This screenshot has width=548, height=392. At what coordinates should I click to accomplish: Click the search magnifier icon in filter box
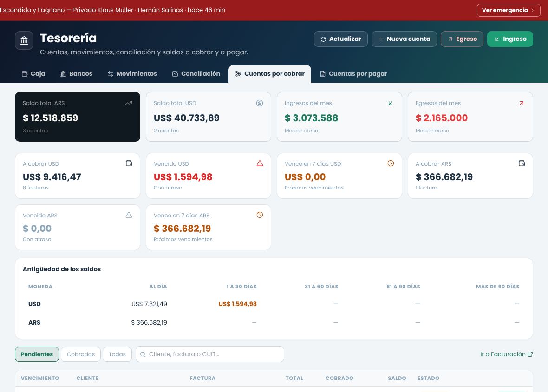point(143,354)
